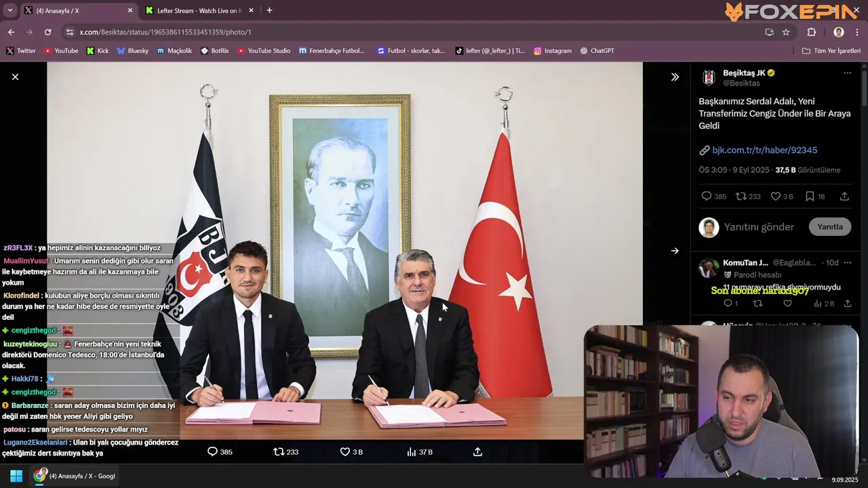
Task: Open the YouTube Studio bookmark
Action: click(x=264, y=51)
